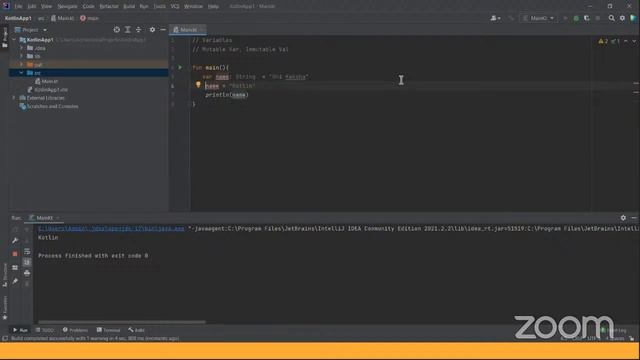Toggle tool window bars icon in status bar corner
This screenshot has width=640, height=360.
5,338
